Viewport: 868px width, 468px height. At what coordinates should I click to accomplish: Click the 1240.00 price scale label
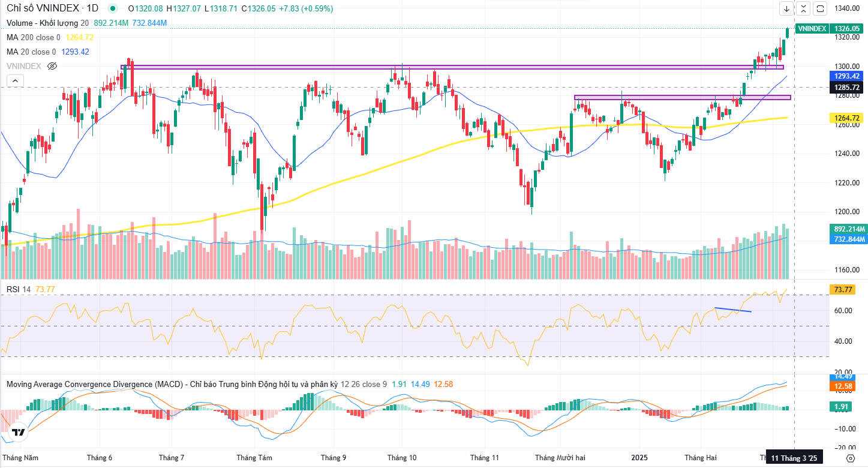[848, 154]
